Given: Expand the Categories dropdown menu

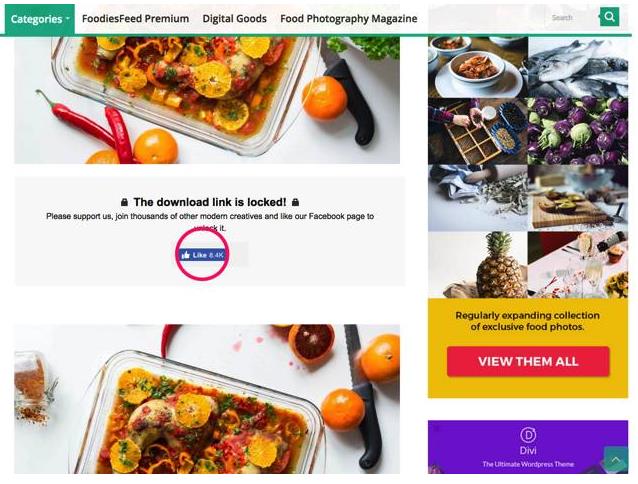Looking at the screenshot, I should point(40,19).
